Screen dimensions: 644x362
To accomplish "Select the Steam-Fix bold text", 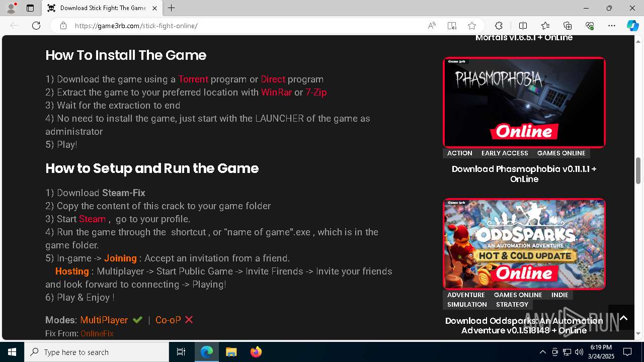I will coord(124,193).
